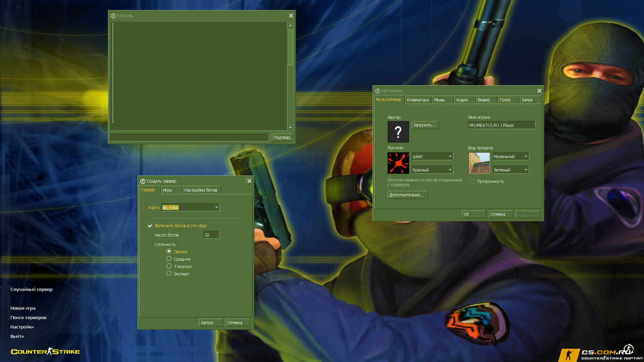The height and width of the screenshot is (362, 644).
Task: Click the Число ботов input field
Action: click(211, 235)
